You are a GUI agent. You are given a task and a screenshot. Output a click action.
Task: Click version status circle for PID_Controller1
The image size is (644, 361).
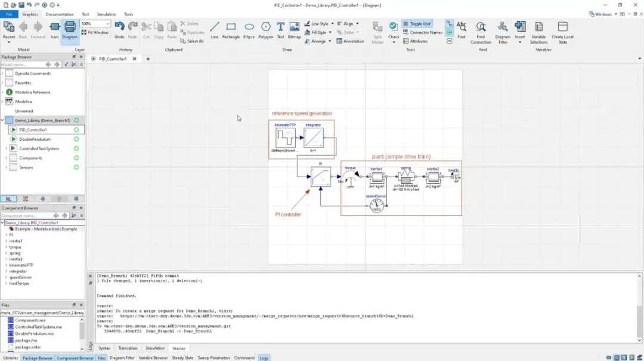(x=76, y=129)
